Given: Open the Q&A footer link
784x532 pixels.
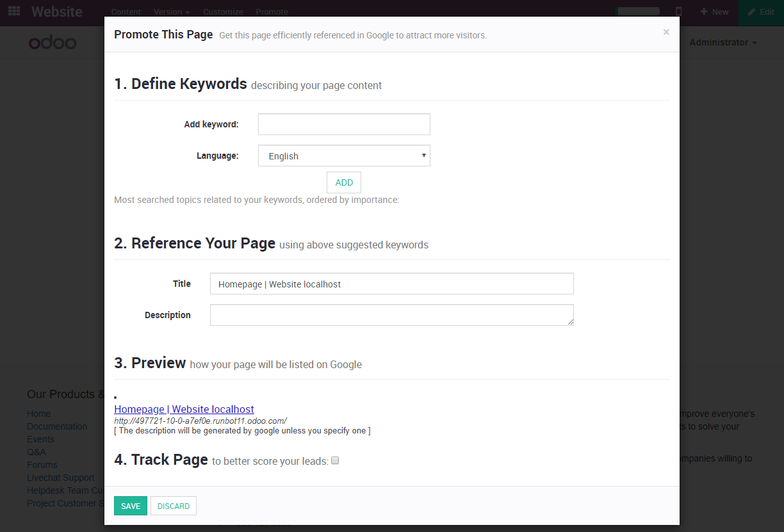Looking at the screenshot, I should click(37, 452).
